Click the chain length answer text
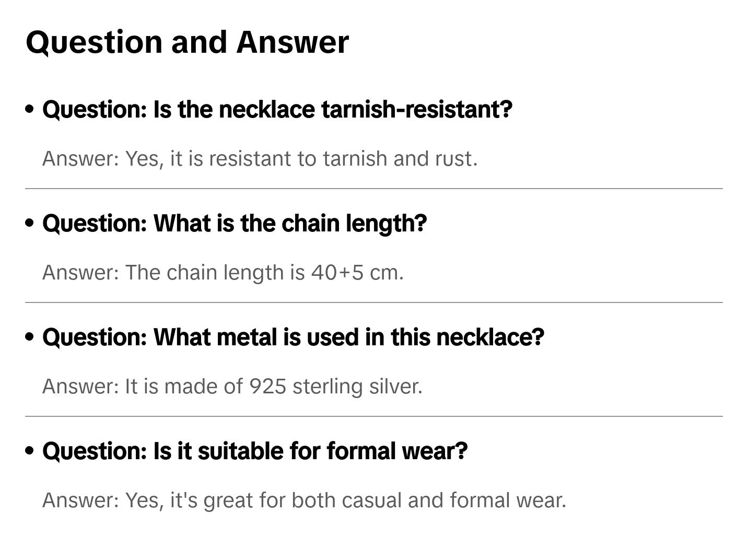 click(223, 273)
